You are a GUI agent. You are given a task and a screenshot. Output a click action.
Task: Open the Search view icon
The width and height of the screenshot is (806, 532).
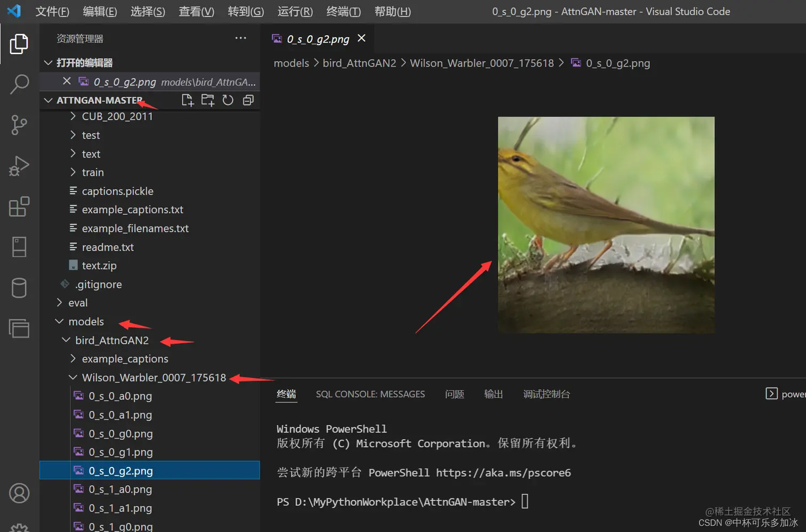pyautogui.click(x=19, y=84)
